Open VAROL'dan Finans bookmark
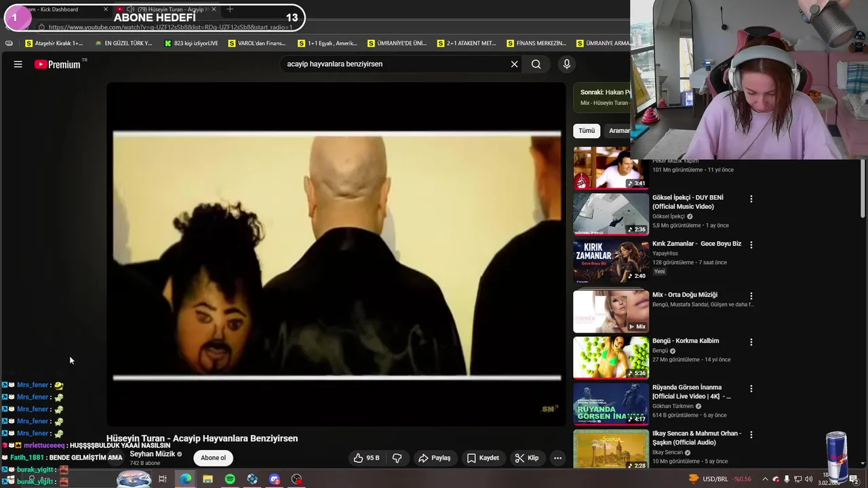This screenshot has height=488, width=868. point(257,43)
